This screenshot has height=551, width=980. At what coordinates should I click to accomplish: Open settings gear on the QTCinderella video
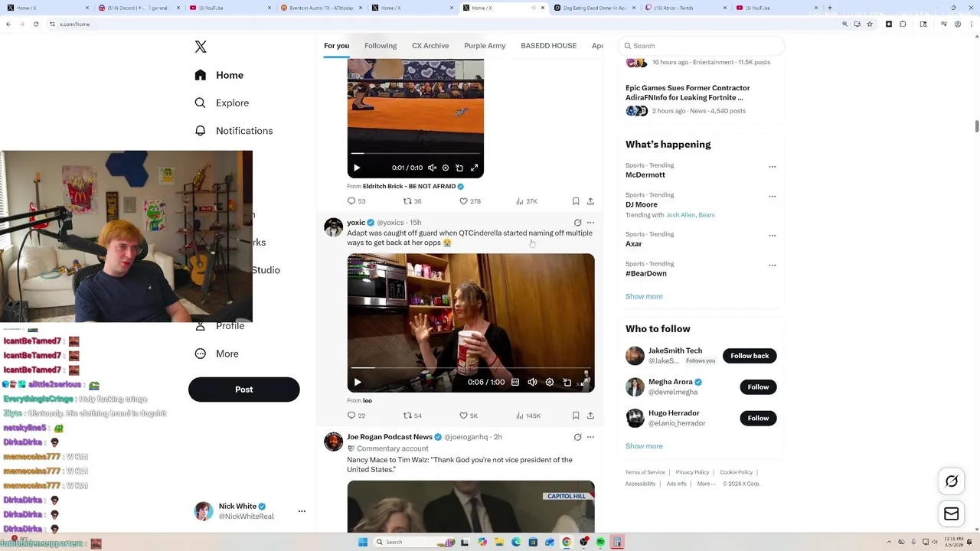pos(550,382)
